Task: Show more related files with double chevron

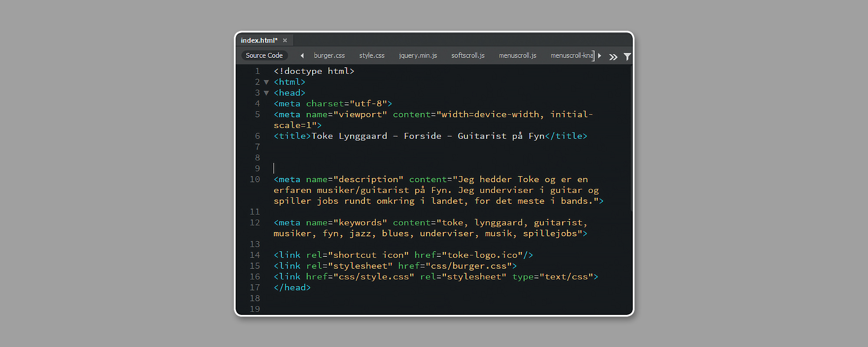Action: 613,57
